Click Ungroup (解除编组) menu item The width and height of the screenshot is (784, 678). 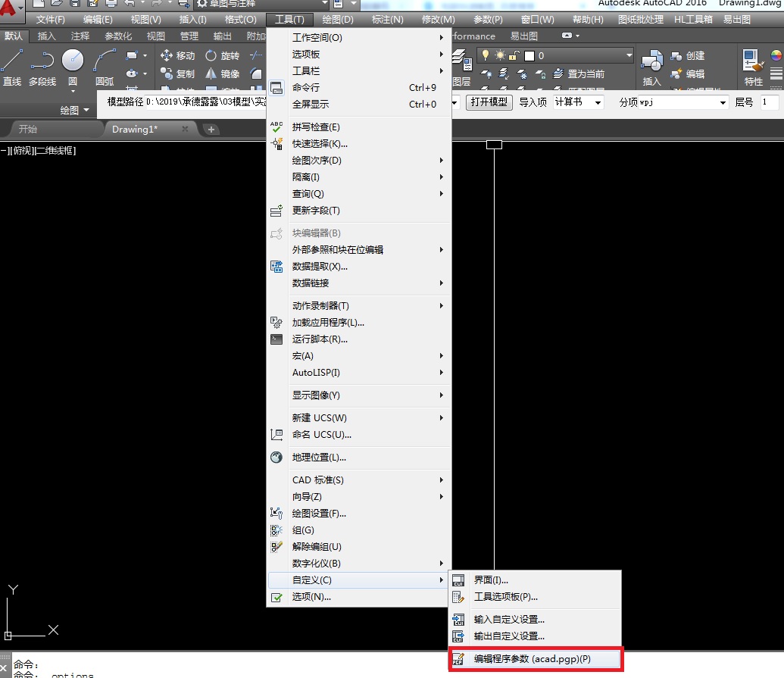(x=359, y=546)
